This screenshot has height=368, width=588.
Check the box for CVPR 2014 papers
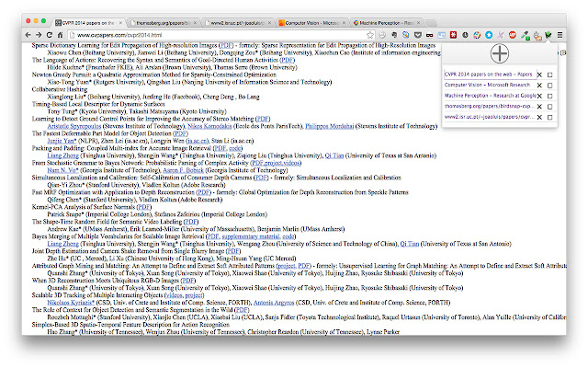tap(549, 73)
